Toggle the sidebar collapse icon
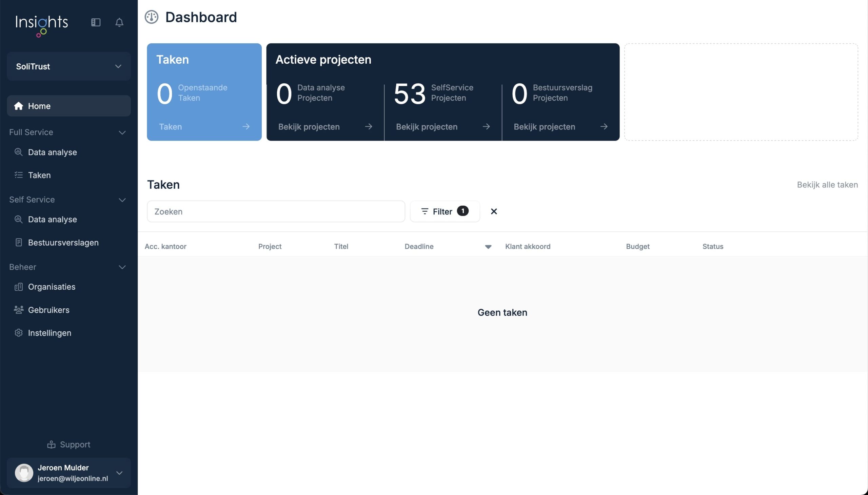The image size is (868, 495). point(96,22)
